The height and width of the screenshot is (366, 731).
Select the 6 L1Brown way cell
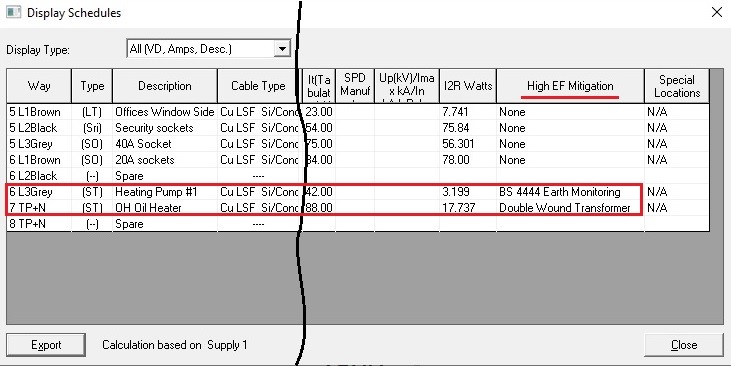[x=39, y=160]
